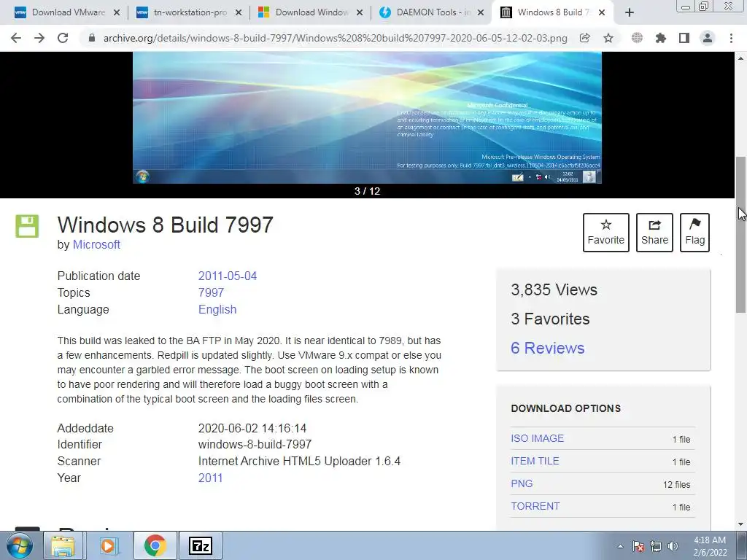
Task: Flag this item with the Flag button
Action: (x=695, y=233)
